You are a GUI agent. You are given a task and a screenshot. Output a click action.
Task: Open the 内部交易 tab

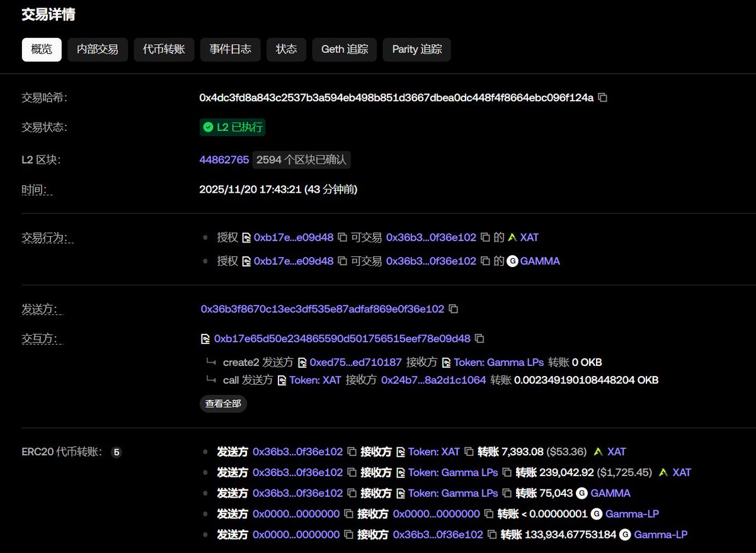pyautogui.click(x=98, y=49)
